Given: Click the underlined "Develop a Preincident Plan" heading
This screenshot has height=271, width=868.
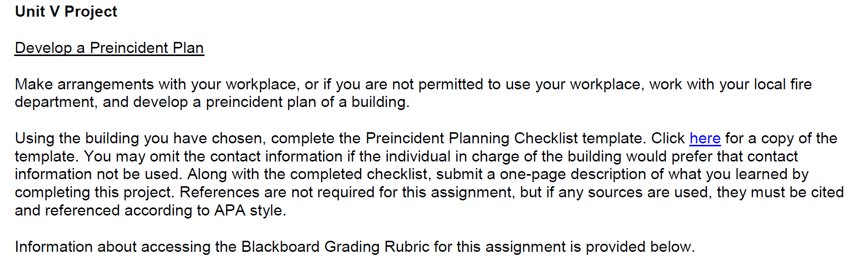Looking at the screenshot, I should pos(110,47).
